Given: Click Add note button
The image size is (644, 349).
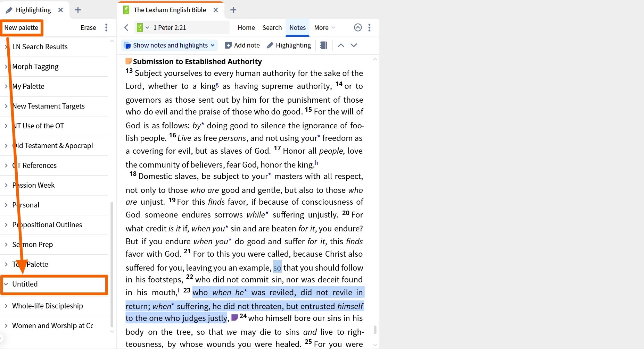Looking at the screenshot, I should coord(242,45).
